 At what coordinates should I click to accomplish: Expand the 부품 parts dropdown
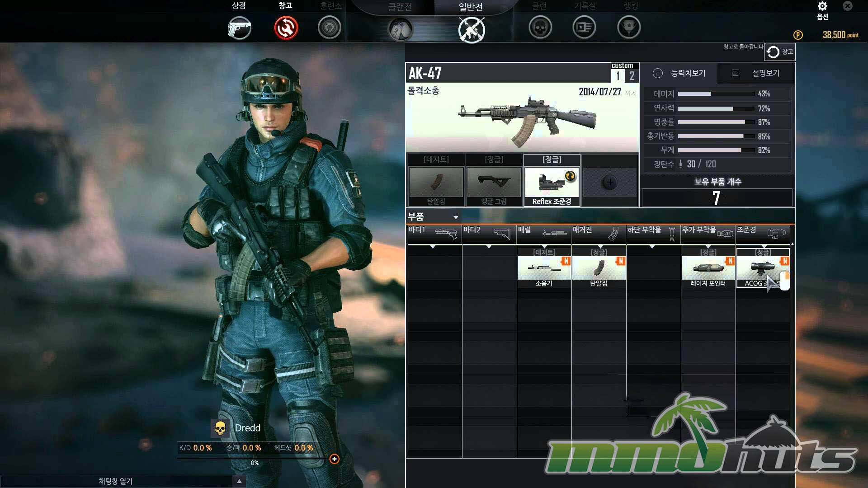pyautogui.click(x=456, y=217)
